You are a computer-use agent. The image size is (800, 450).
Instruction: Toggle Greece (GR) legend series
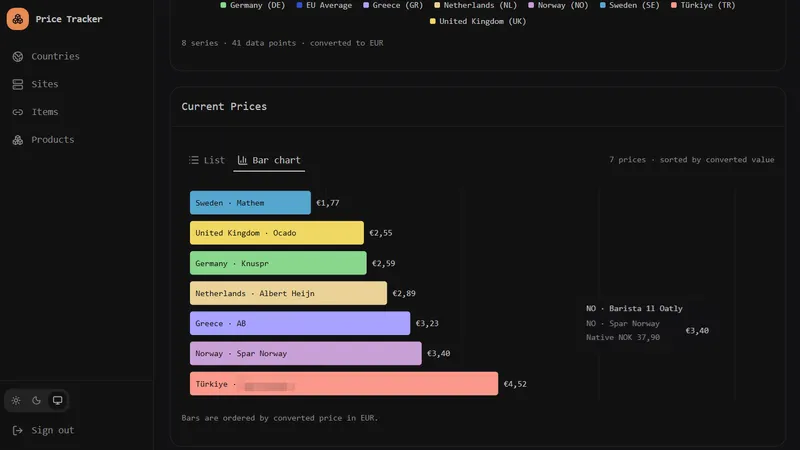(x=393, y=5)
